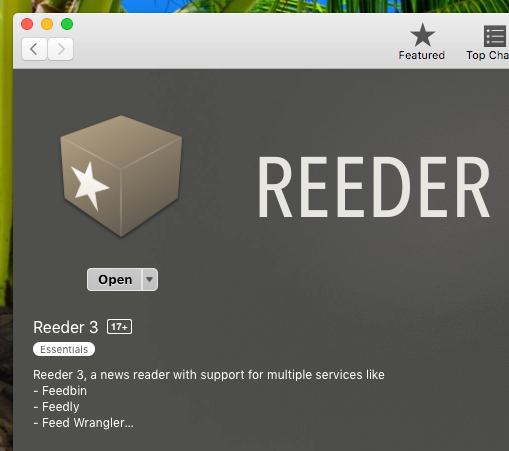The image size is (509, 451).
Task: Click the large REEDER banner text
Action: click(374, 187)
